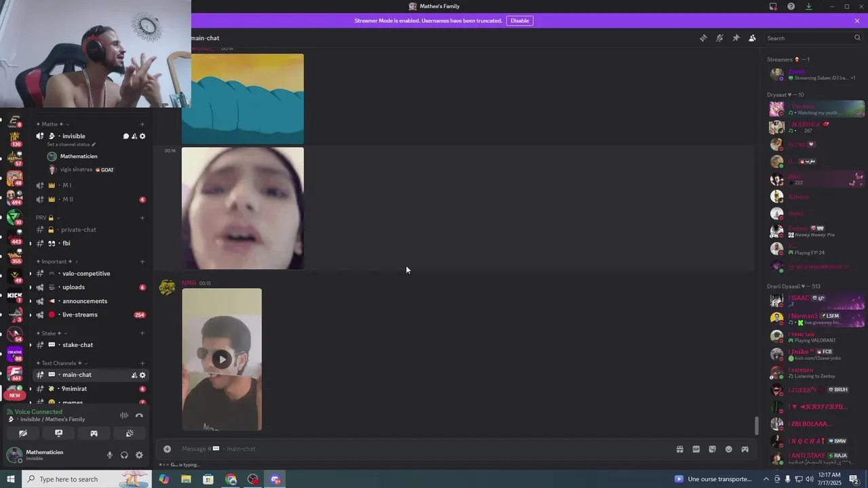Dismiss the Streamer Mode banner

pyautogui.click(x=857, y=21)
